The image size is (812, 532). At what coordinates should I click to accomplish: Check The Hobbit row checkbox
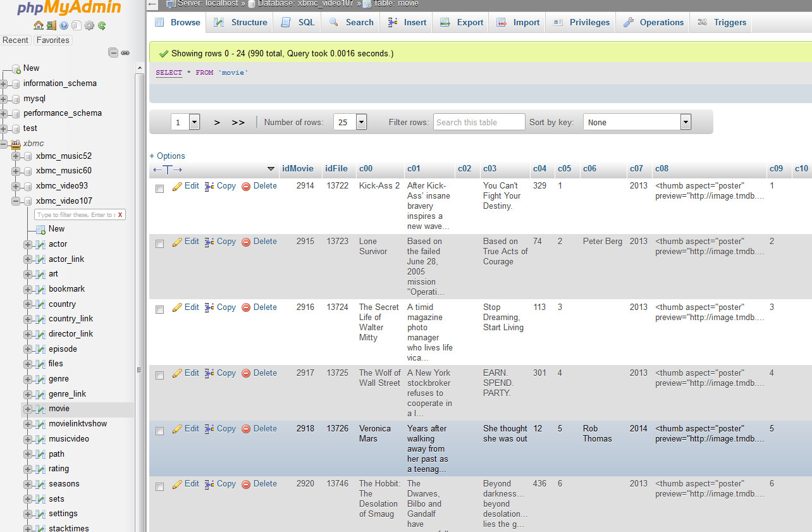coord(160,486)
